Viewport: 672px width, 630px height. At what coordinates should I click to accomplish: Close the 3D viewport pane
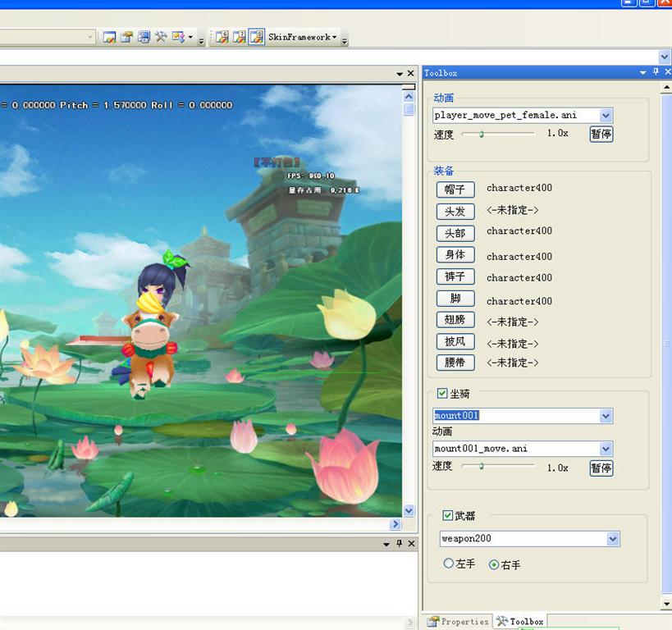410,73
